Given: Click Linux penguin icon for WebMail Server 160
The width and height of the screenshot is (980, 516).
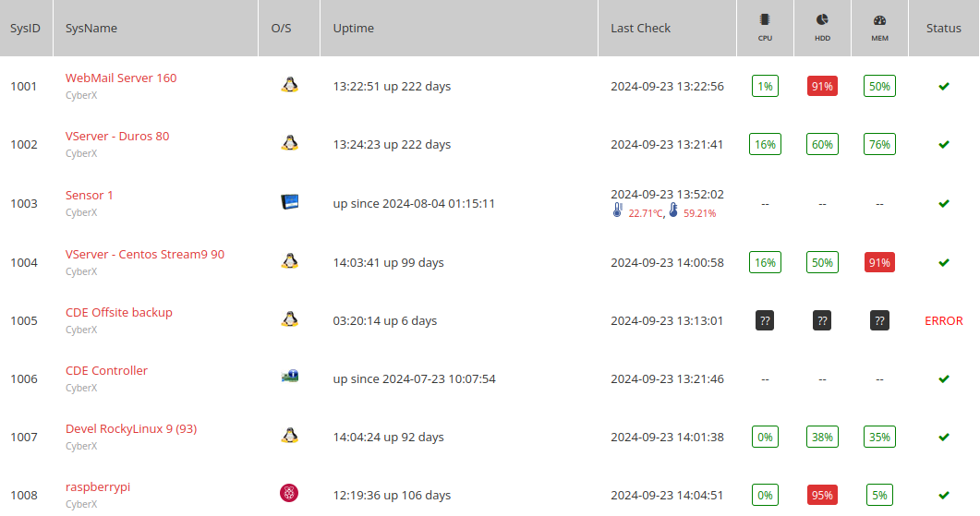Looking at the screenshot, I should point(289,85).
